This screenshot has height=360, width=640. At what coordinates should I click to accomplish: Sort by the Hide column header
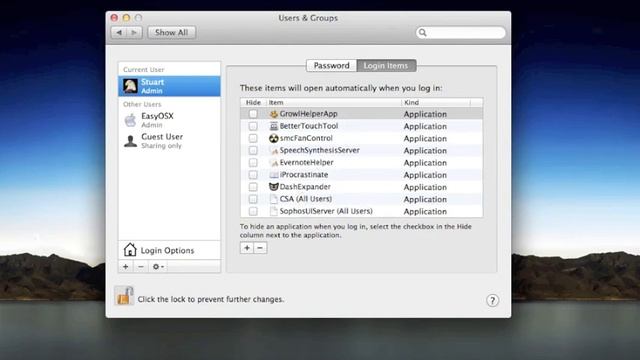point(253,102)
